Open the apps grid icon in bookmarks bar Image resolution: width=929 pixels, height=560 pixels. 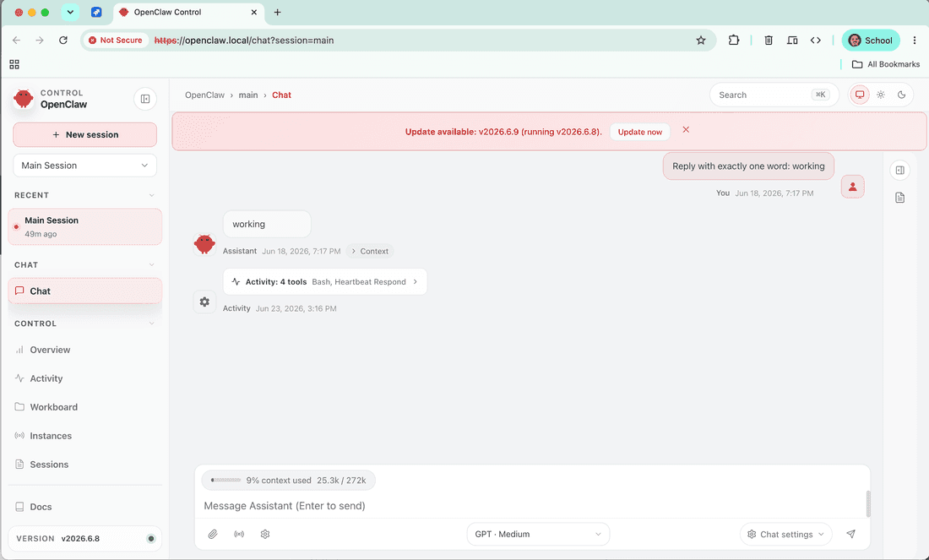point(14,64)
